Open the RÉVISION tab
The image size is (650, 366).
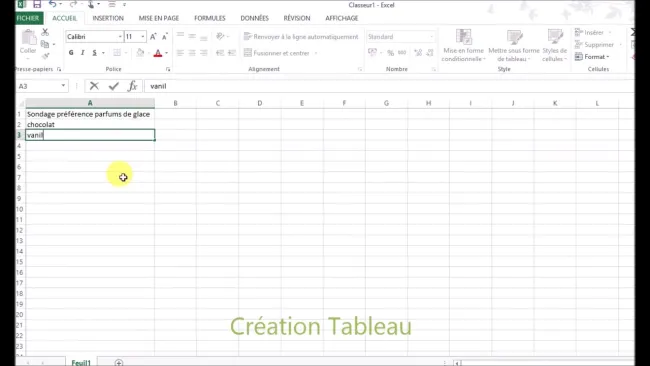click(x=297, y=18)
